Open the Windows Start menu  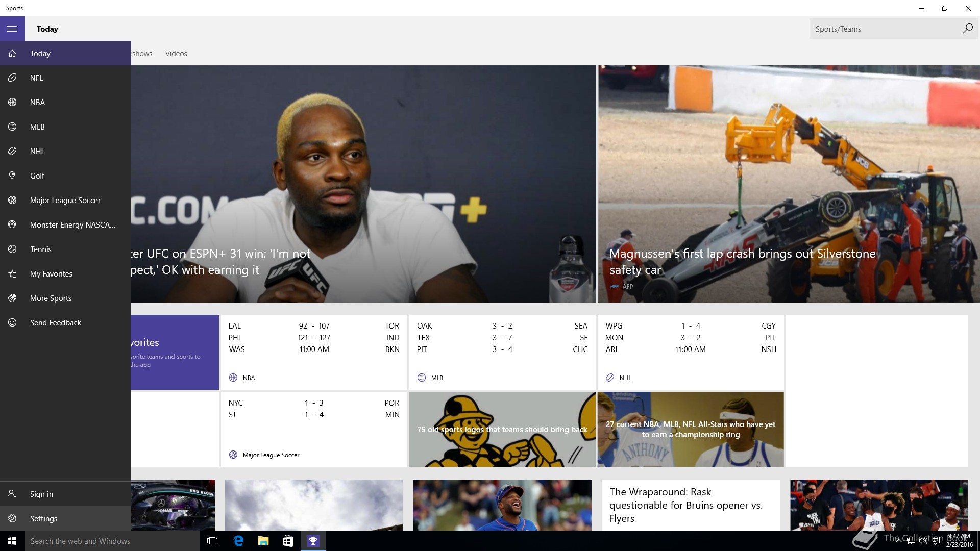(12, 541)
